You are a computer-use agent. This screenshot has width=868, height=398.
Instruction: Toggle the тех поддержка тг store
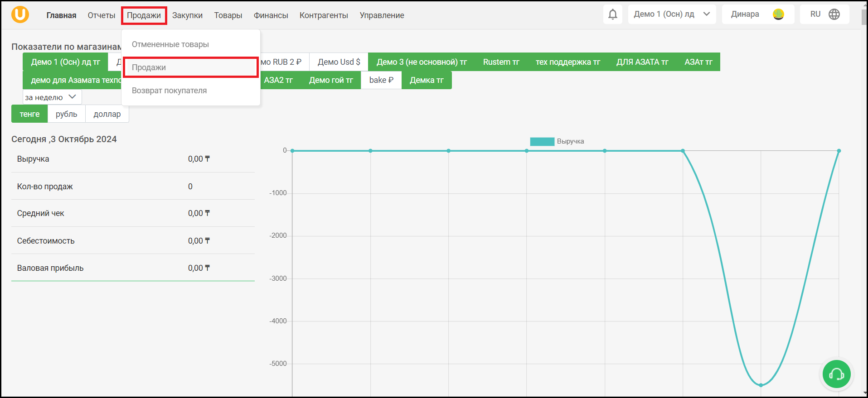coord(567,62)
